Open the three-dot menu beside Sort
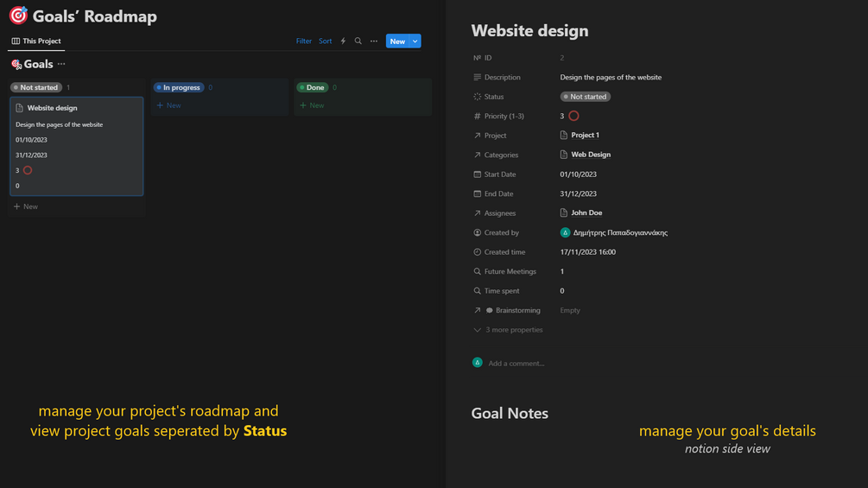Viewport: 868px width, 488px height. (374, 41)
